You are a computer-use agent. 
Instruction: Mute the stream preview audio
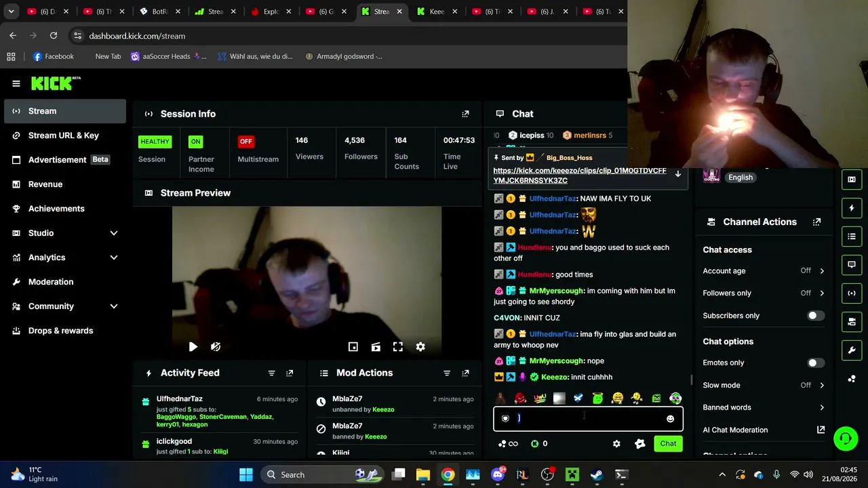(216, 347)
